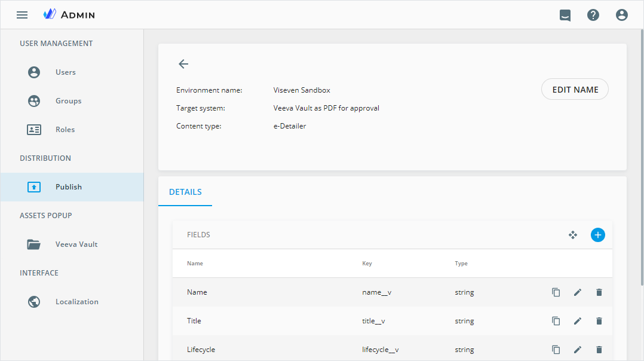This screenshot has width=644, height=361.
Task: Go to the Localization section
Action: point(76,302)
